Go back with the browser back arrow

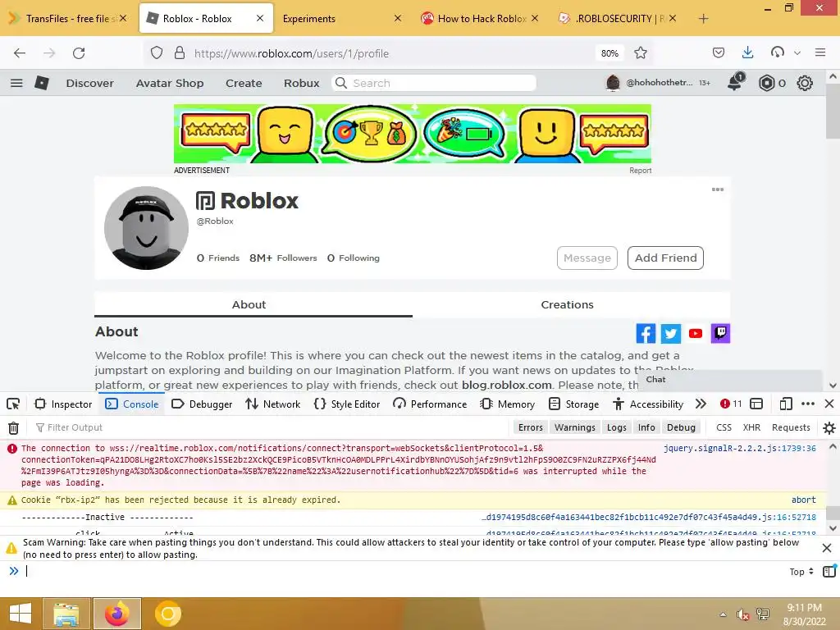coord(20,53)
